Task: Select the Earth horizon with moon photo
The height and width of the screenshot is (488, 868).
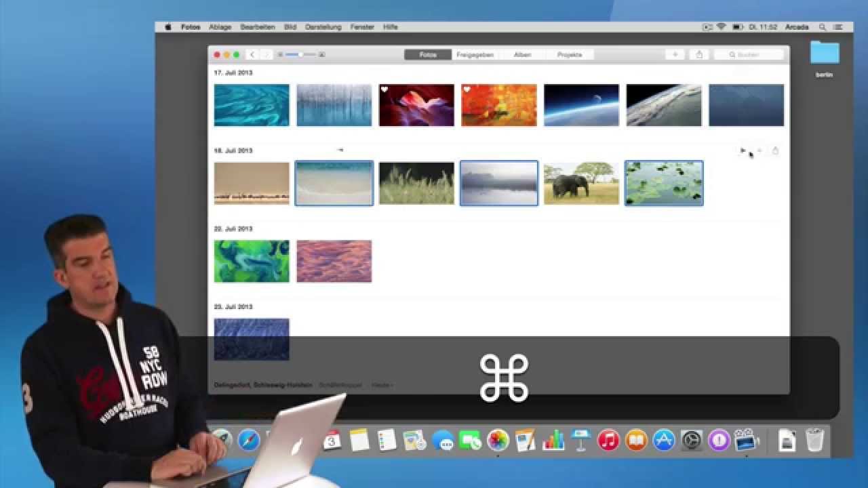Action: [x=581, y=105]
